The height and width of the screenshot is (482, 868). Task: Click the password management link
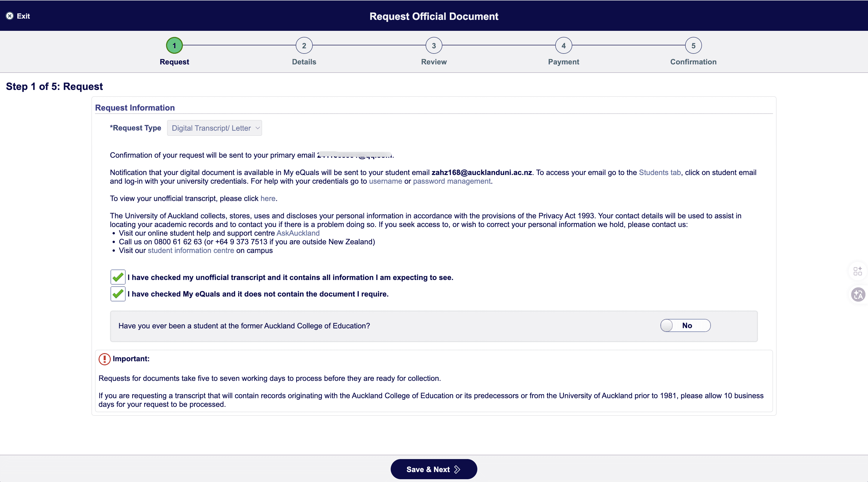pyautogui.click(x=452, y=181)
